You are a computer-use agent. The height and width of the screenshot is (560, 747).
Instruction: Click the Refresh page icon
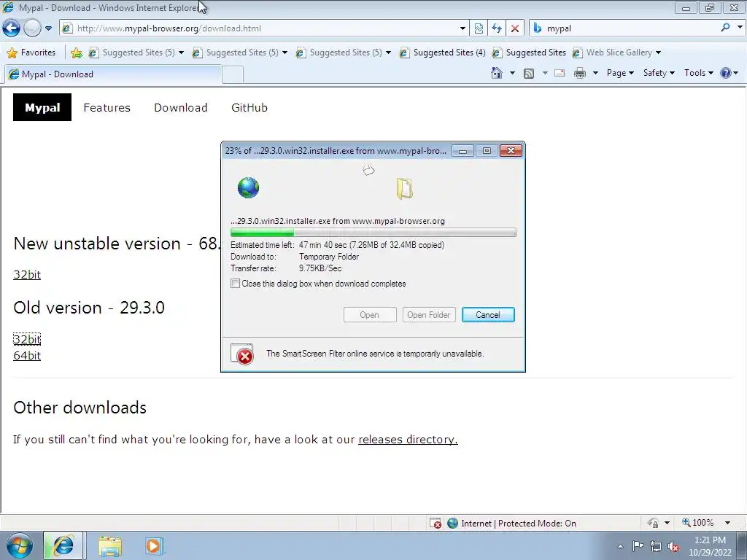497,28
